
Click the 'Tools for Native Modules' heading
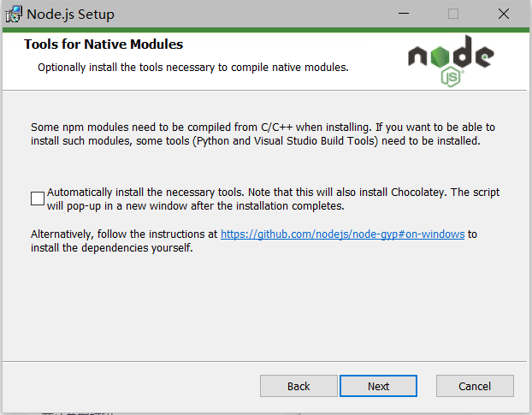pos(103,44)
